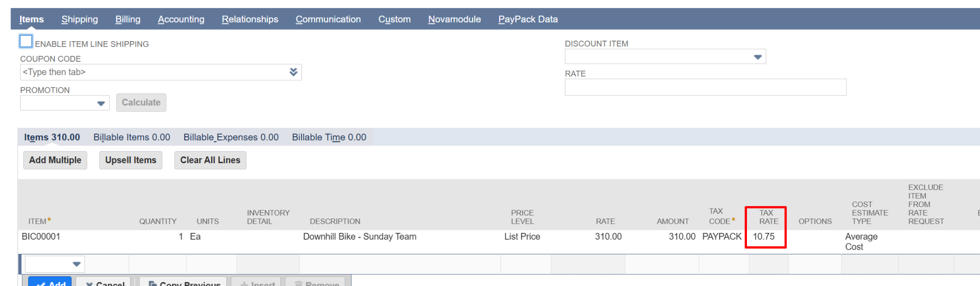Viewport: 980px width, 286px height.
Task: Select the BIC00001 item line
Action: tap(498, 242)
